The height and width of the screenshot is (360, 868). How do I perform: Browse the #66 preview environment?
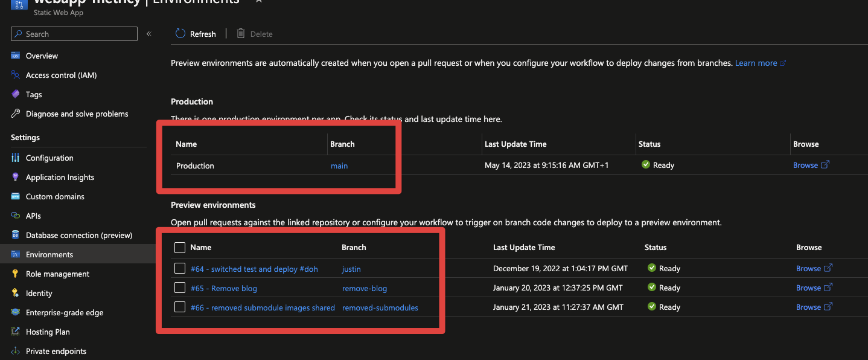(808, 307)
